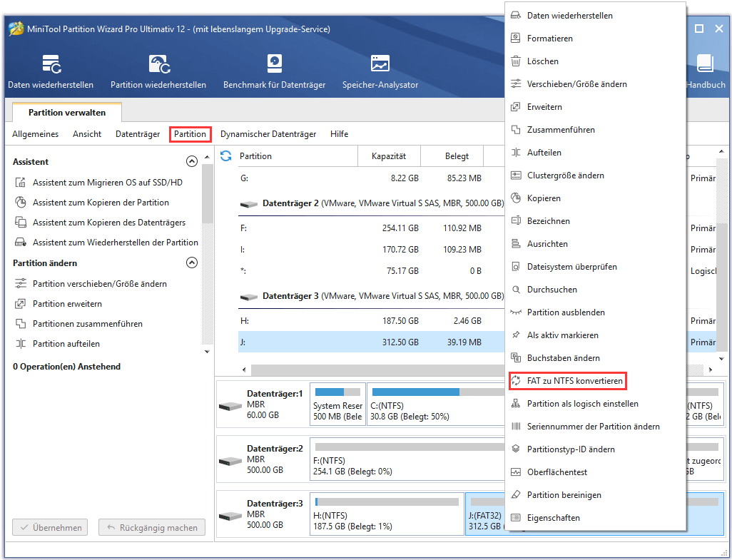Click the Übernehmen button
The width and height of the screenshot is (732, 560).
click(x=50, y=528)
